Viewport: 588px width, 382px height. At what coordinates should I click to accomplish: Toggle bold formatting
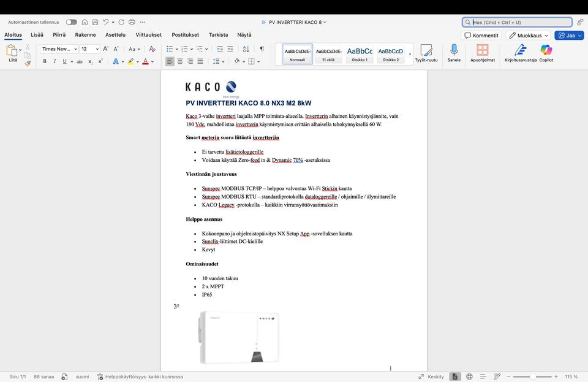[45, 61]
